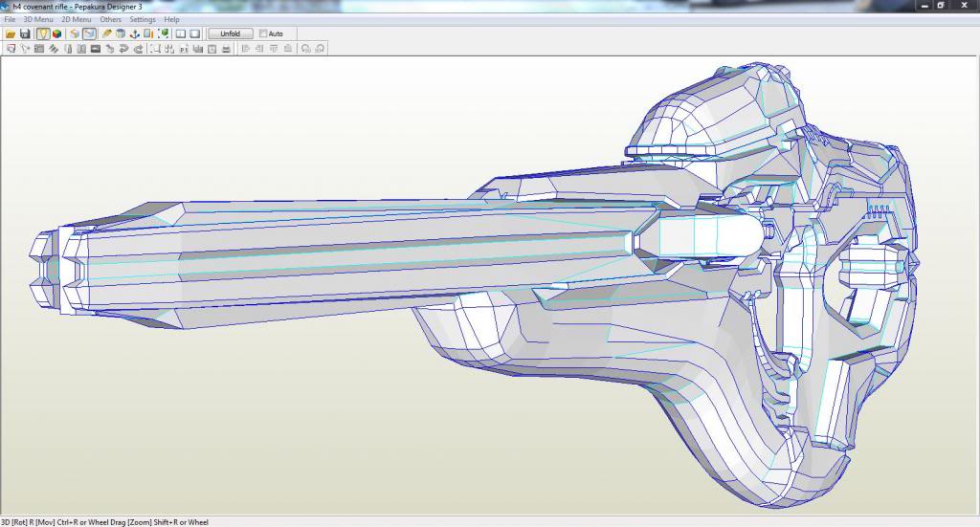The height and width of the screenshot is (527, 980).
Task: Click the connected-squares parts icon
Action: 169,49
